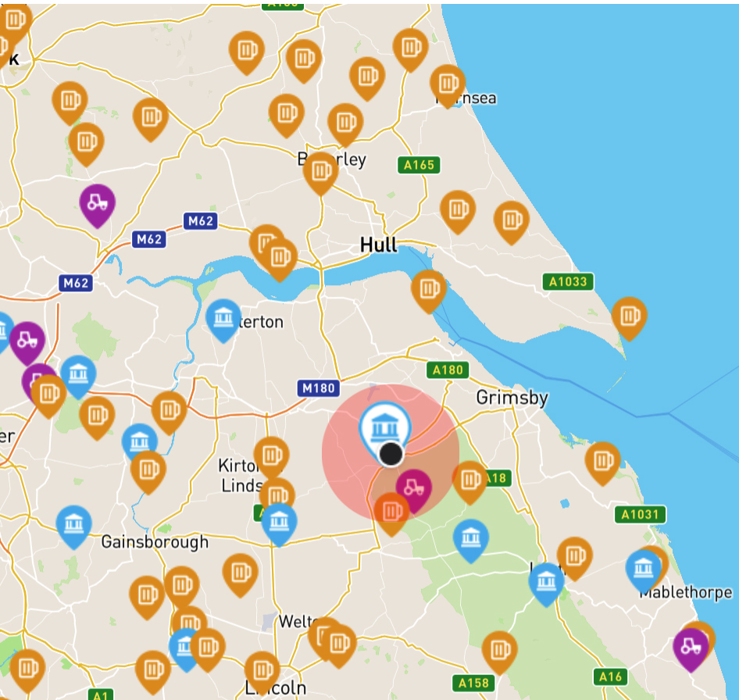This screenshot has height=700, width=739.
Task: Select the beer pin on Humber south-east of Hull
Action: click(429, 288)
